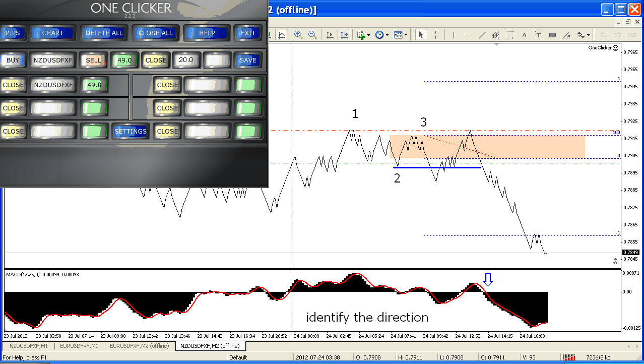Select the Horizontal Line drawing tool
This screenshot has width=644, height=364.
point(468,35)
